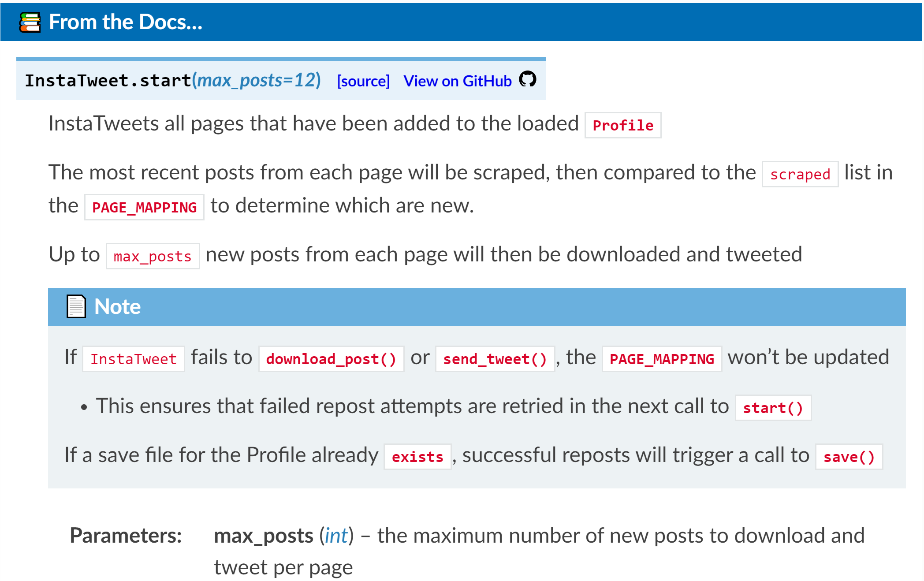924x581 pixels.
Task: Expand the PAGE_MAPPING reference in the Note
Action: [661, 359]
